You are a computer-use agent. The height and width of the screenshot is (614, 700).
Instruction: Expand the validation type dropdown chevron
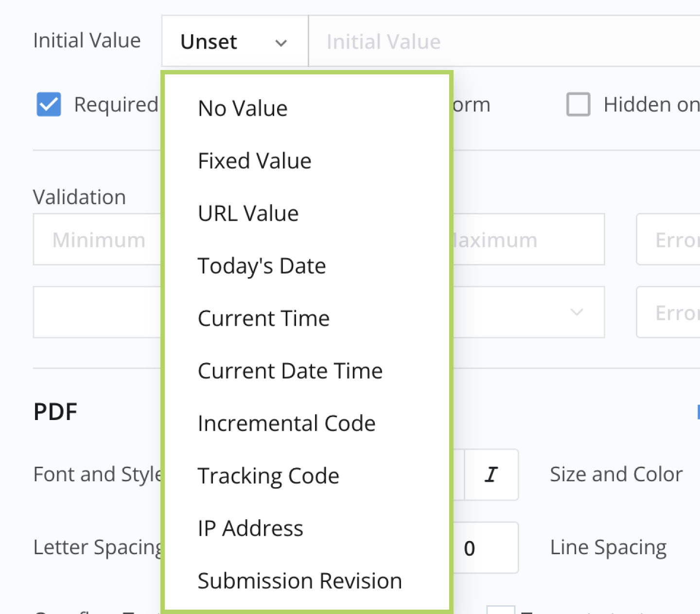(577, 312)
